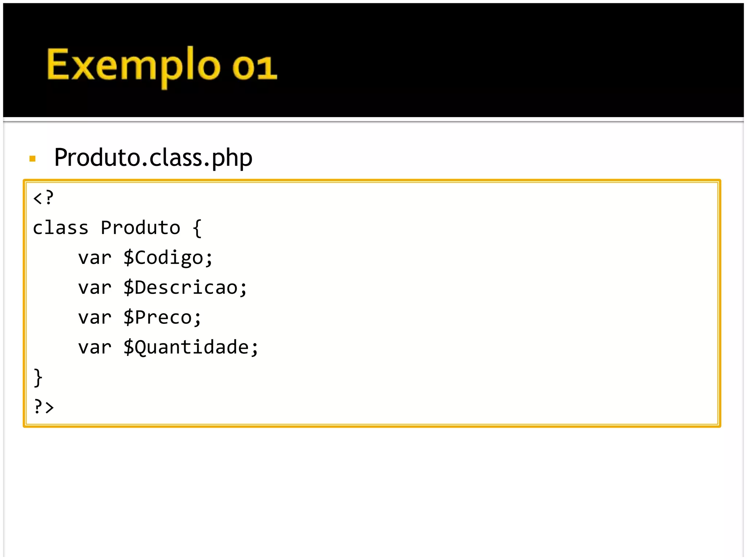
Task: Click the Exemplo 01 slide title
Action: pos(162,67)
